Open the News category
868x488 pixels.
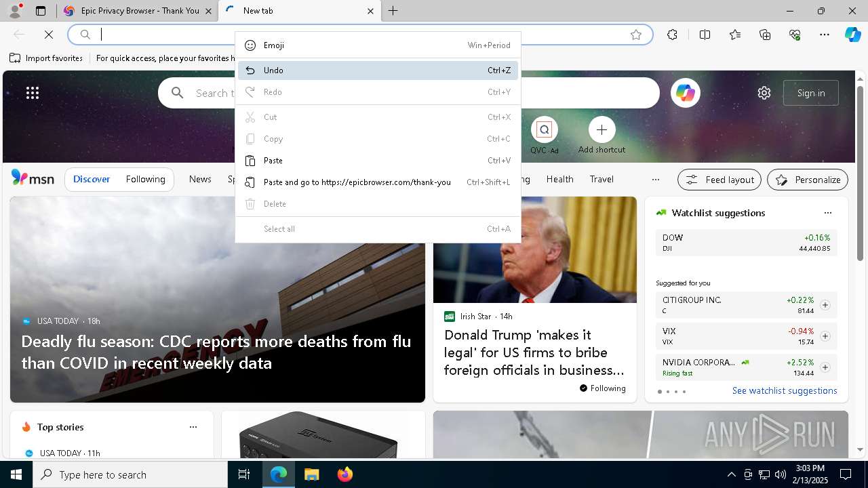(x=200, y=180)
